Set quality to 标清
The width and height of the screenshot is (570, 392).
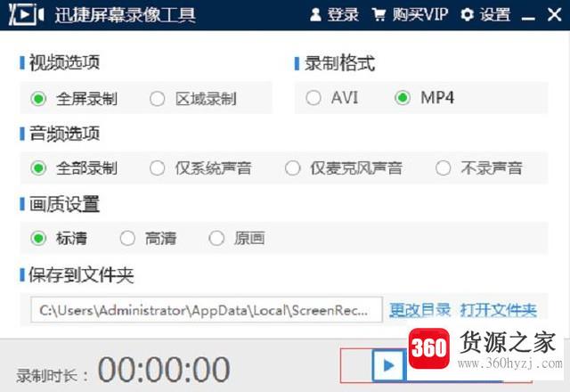point(60,239)
